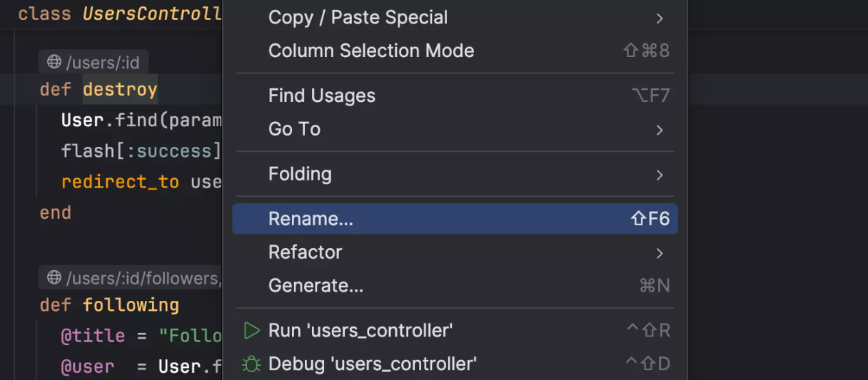Image resolution: width=868 pixels, height=380 pixels.
Task: Expand the Go To submenu arrow
Action: (x=660, y=130)
